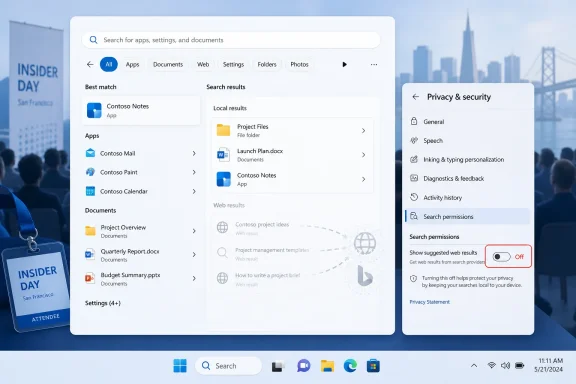Switch to Settings filter tab
The width and height of the screenshot is (576, 384).
pyautogui.click(x=233, y=64)
